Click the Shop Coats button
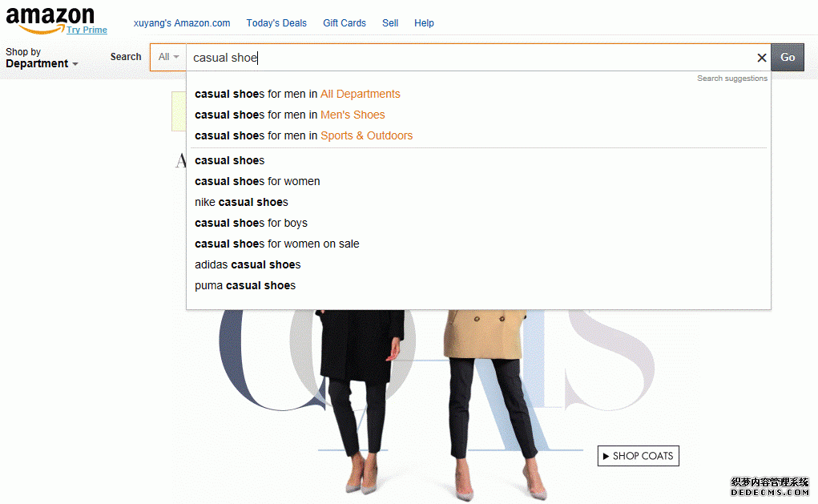Image resolution: width=818 pixels, height=504 pixels. tap(638, 456)
